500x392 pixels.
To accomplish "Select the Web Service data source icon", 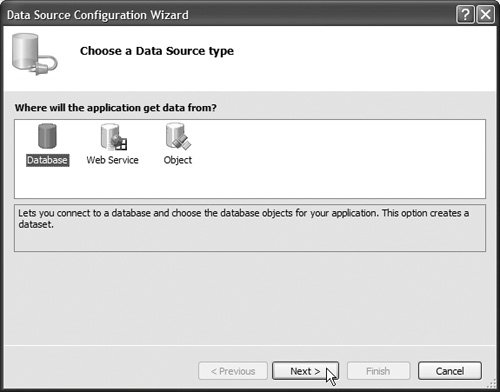I will point(114,137).
